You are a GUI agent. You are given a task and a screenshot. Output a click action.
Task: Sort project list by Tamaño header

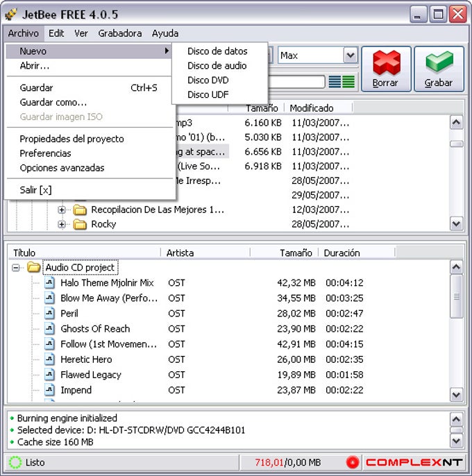click(285, 253)
